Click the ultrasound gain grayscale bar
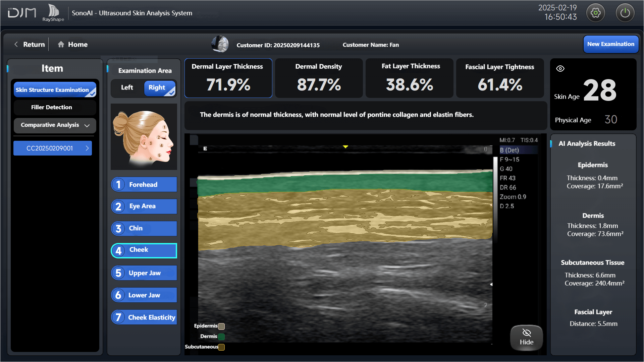The height and width of the screenshot is (362, 644). tap(495, 198)
